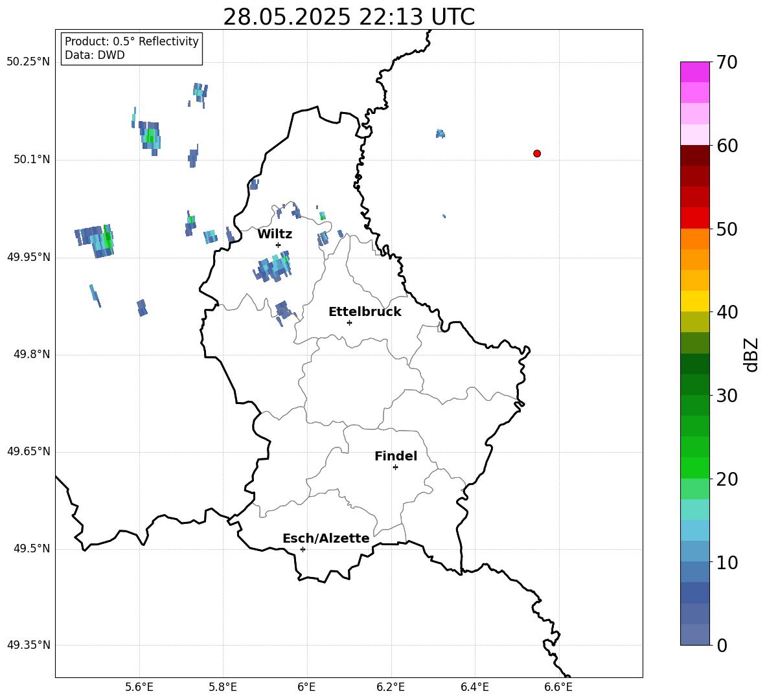Click the 6°E longitude label
This screenshot has width=767, height=700.
point(306,687)
